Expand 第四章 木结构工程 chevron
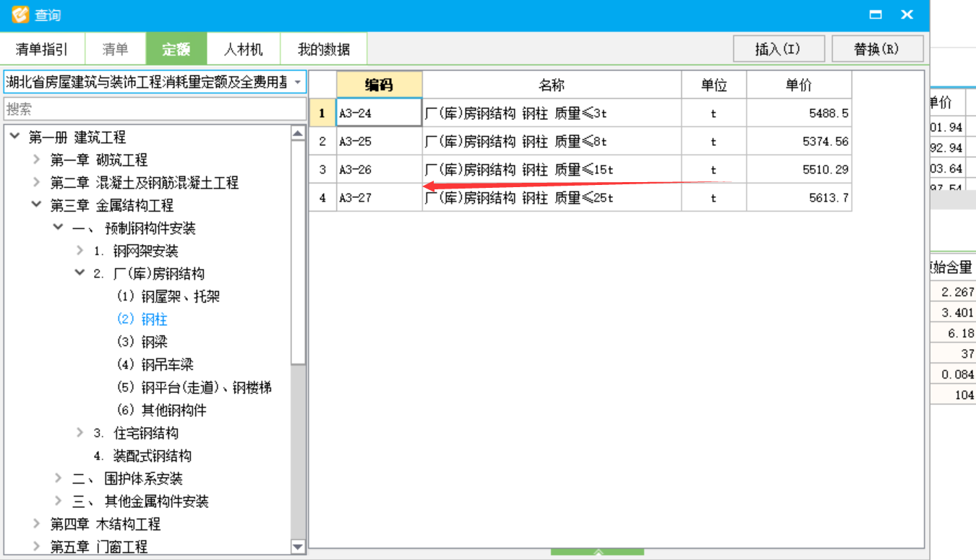 point(36,524)
